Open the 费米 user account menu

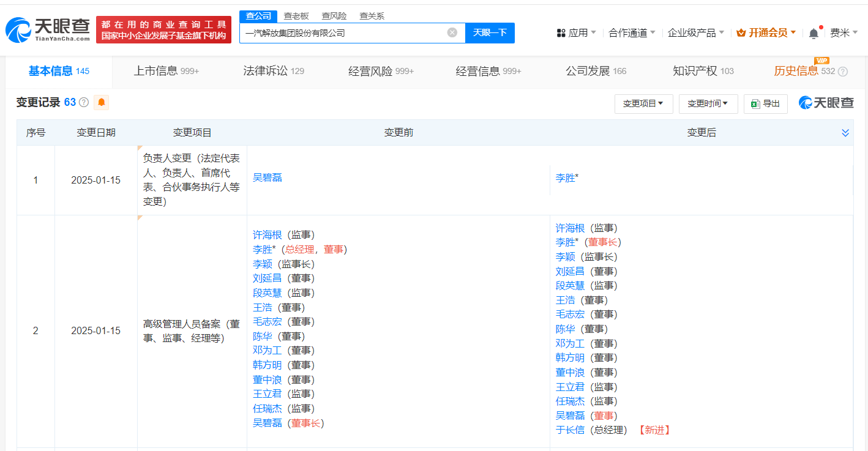(x=844, y=33)
